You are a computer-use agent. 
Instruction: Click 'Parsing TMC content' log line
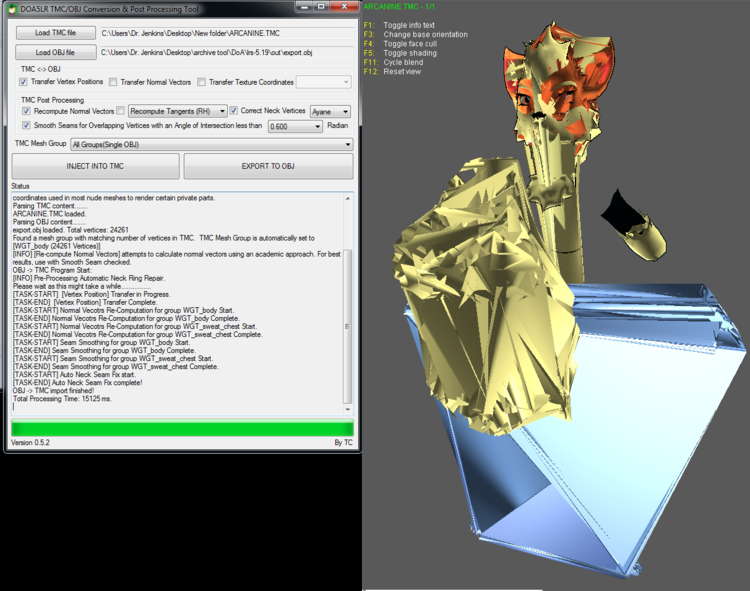pyautogui.click(x=50, y=206)
